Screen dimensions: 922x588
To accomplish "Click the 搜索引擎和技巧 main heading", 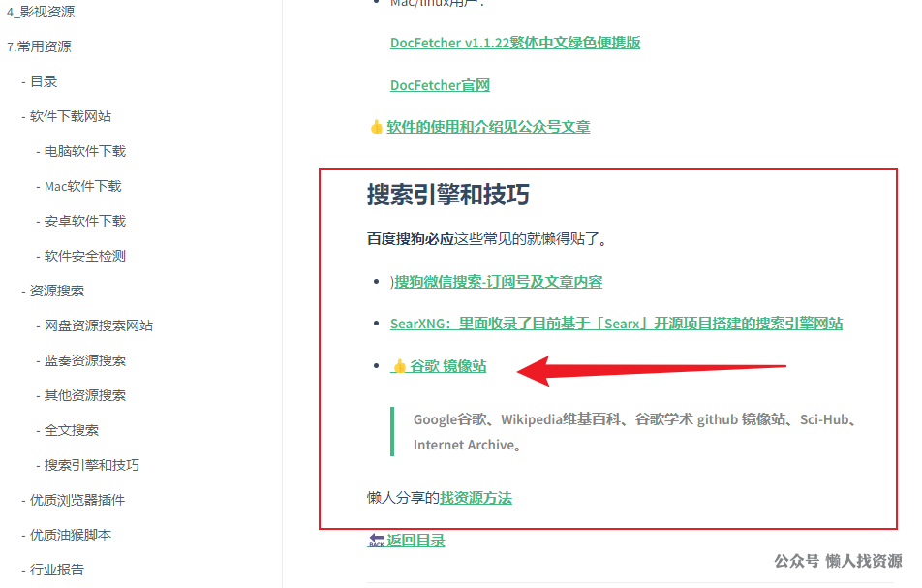I will pyautogui.click(x=448, y=195).
